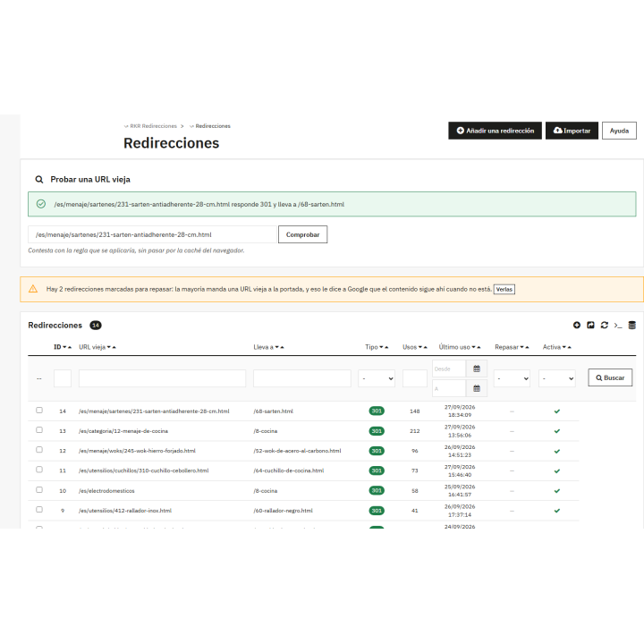The height and width of the screenshot is (644, 644).
Task: Sort Activa column descending
Action: point(564,347)
